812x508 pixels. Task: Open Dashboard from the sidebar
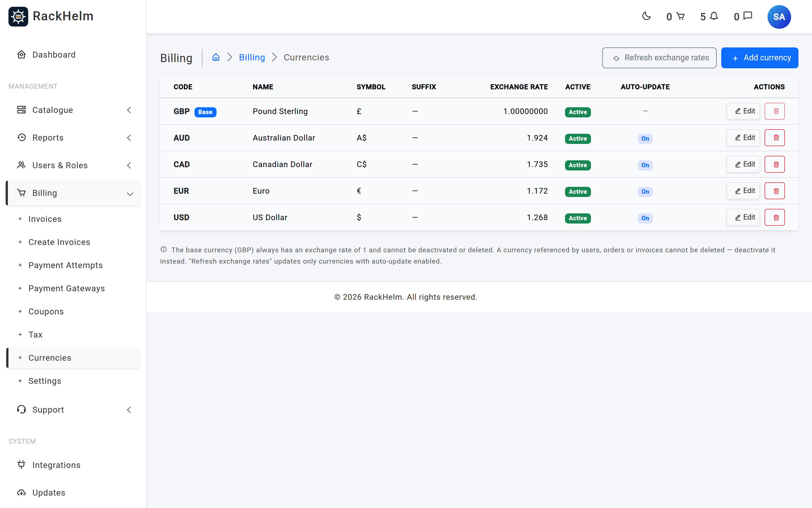73,54
